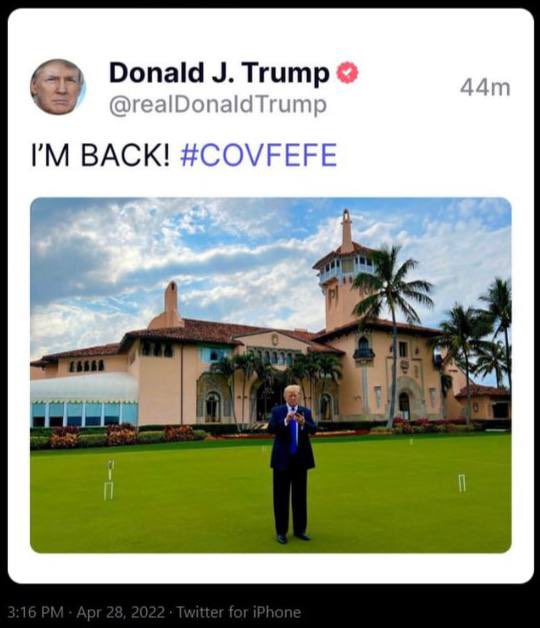This screenshot has height=628, width=540.
Task: Click the left croquet wicket on the lawn
Action: tap(109, 480)
